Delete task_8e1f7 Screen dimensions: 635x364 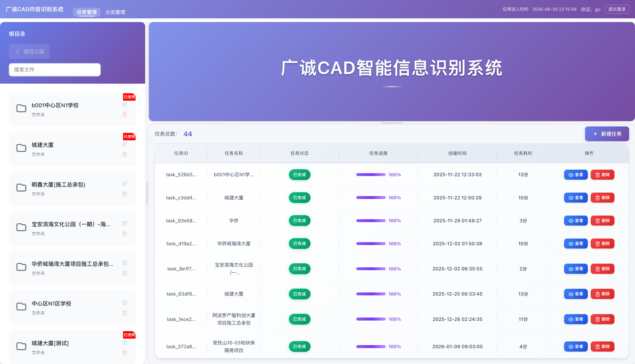point(602,269)
